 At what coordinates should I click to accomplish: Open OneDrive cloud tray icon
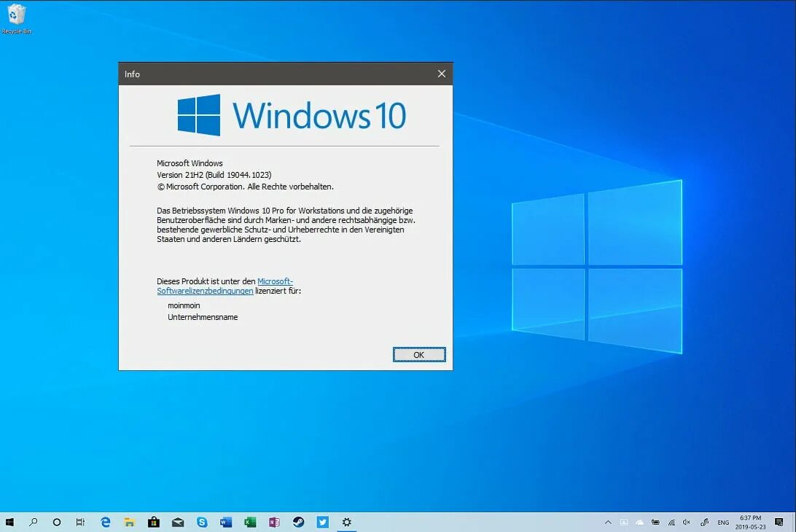[x=640, y=522]
